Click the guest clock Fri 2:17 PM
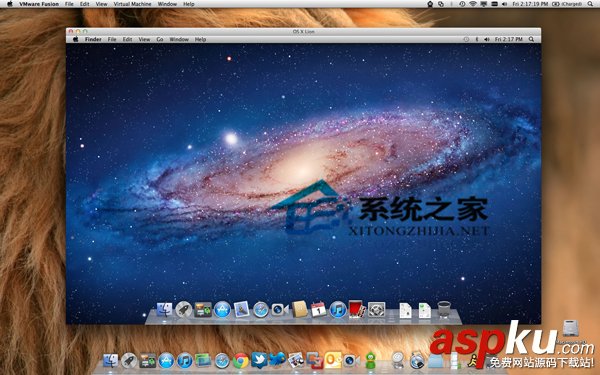Screen dimensions: 600x375 pyautogui.click(x=509, y=39)
